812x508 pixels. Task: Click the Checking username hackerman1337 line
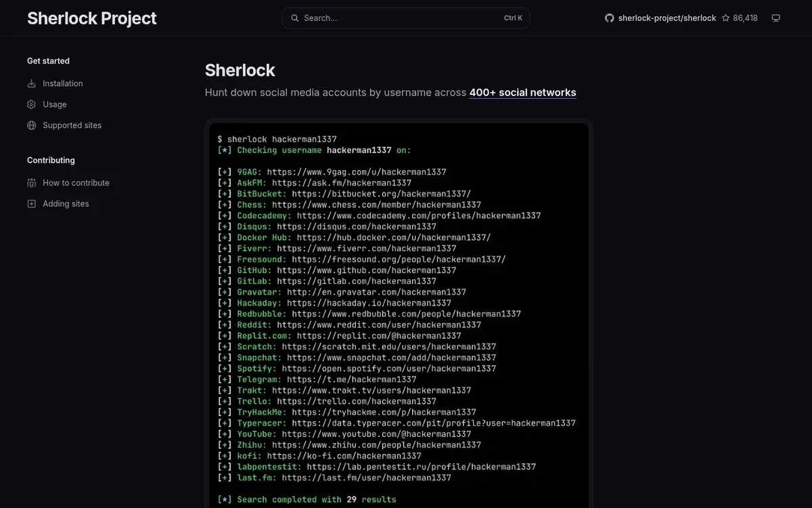click(314, 150)
